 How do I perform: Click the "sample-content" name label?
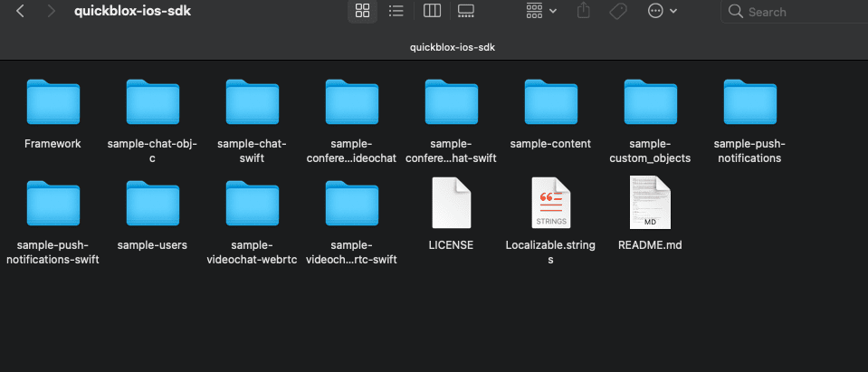coord(551,144)
